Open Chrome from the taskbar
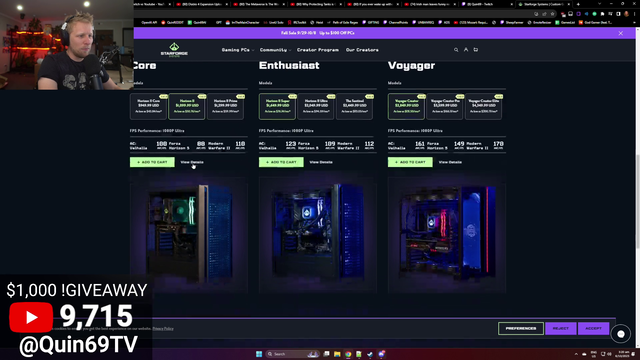 point(348,354)
